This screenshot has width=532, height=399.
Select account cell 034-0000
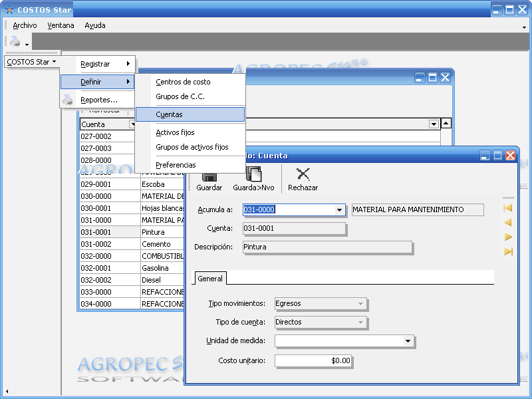110,304
